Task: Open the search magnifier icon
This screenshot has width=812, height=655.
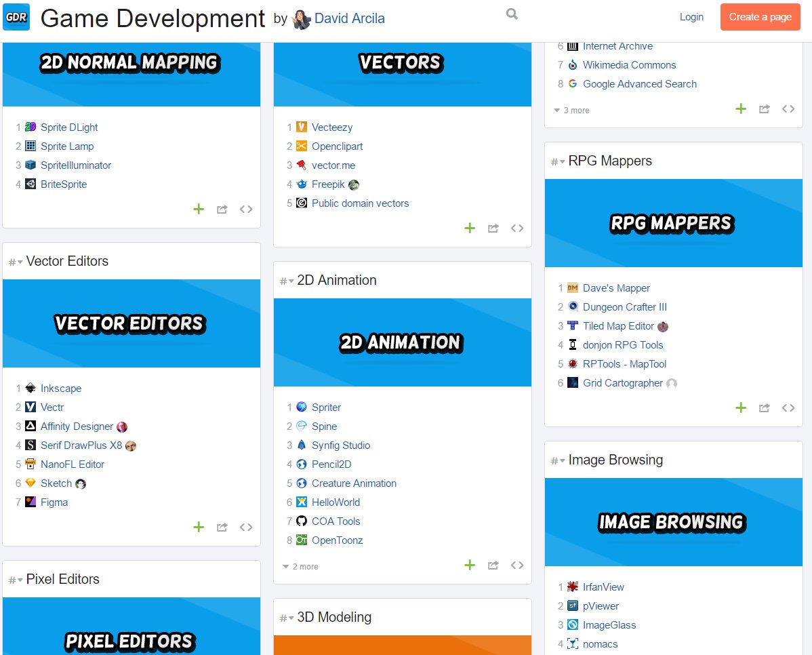Action: pyautogui.click(x=512, y=14)
